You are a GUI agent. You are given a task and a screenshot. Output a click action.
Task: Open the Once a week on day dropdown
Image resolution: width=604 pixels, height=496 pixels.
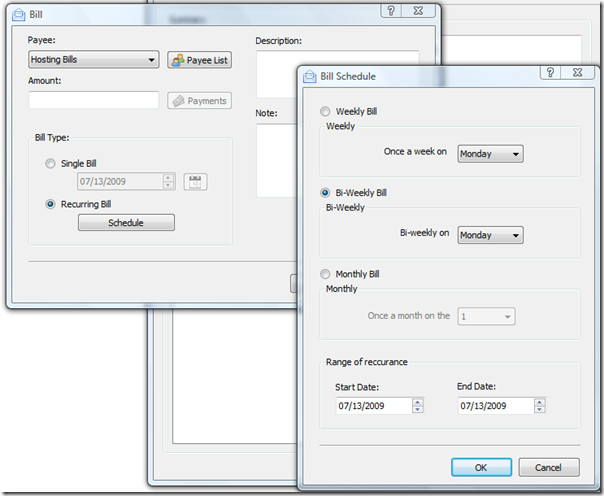tap(490, 154)
